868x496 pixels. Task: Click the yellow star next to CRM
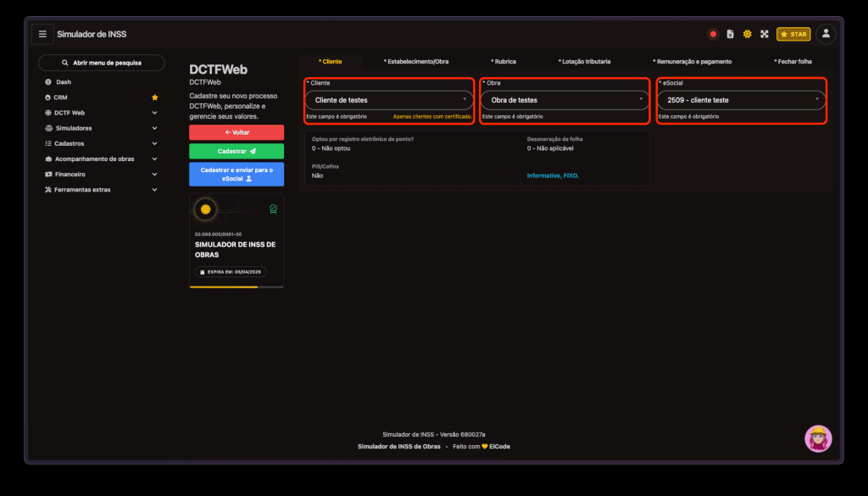point(155,98)
